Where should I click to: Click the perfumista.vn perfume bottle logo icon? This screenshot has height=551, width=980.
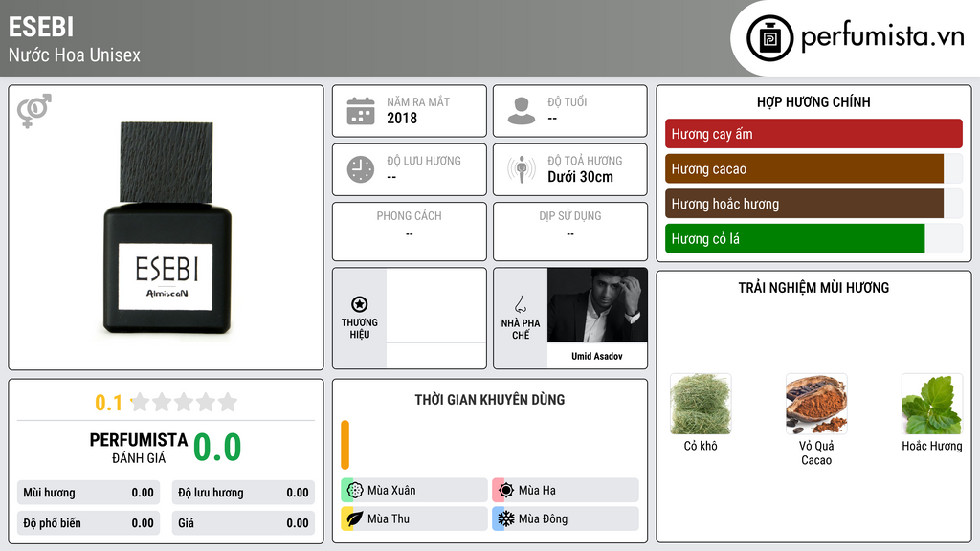769,38
